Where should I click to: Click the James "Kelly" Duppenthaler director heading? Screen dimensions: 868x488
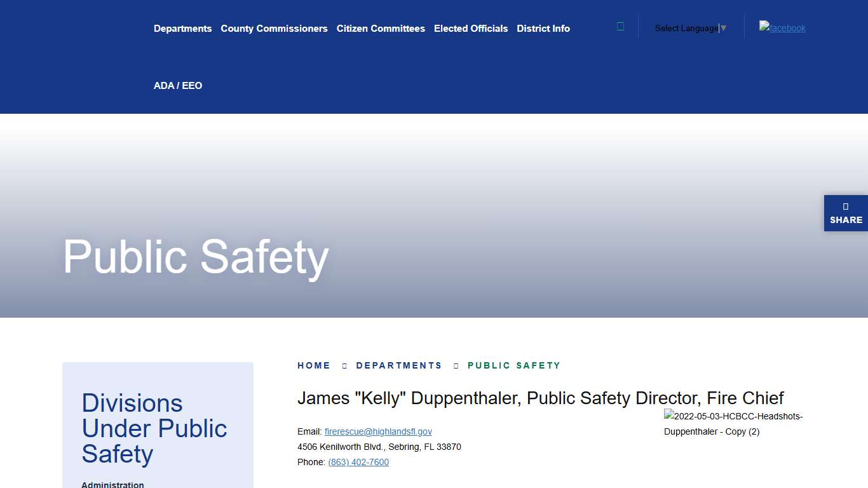pos(540,398)
